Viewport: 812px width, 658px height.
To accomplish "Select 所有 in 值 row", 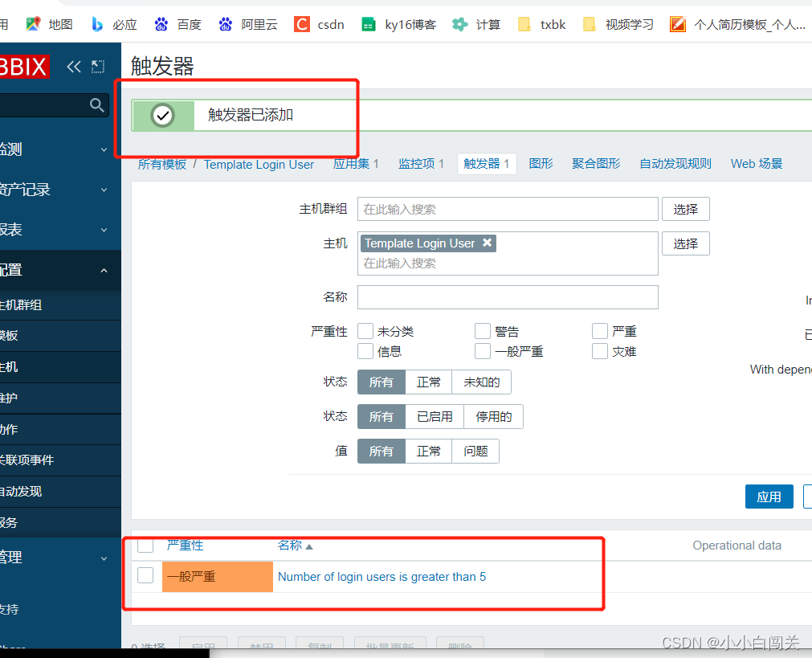I will point(382,452).
